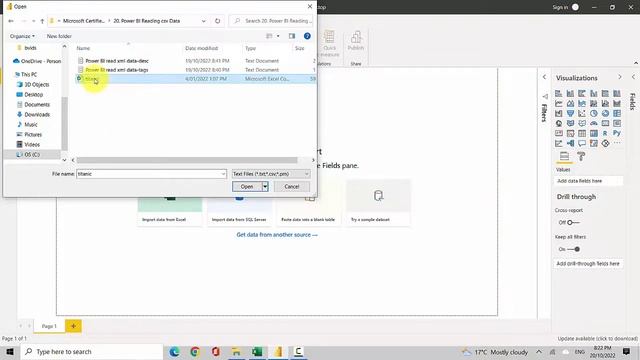
Task: Select the Decomposition tree visualization
Action: click(570, 143)
